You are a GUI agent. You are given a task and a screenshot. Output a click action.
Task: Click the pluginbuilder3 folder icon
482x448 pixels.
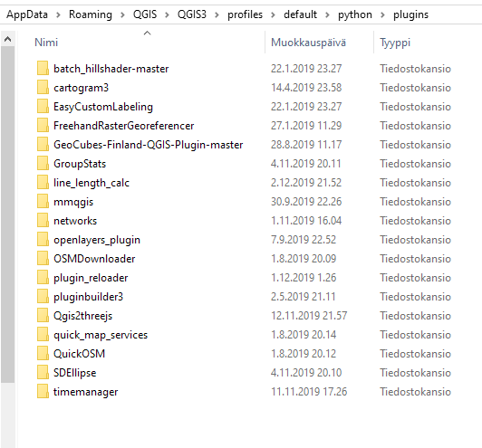coord(43,297)
